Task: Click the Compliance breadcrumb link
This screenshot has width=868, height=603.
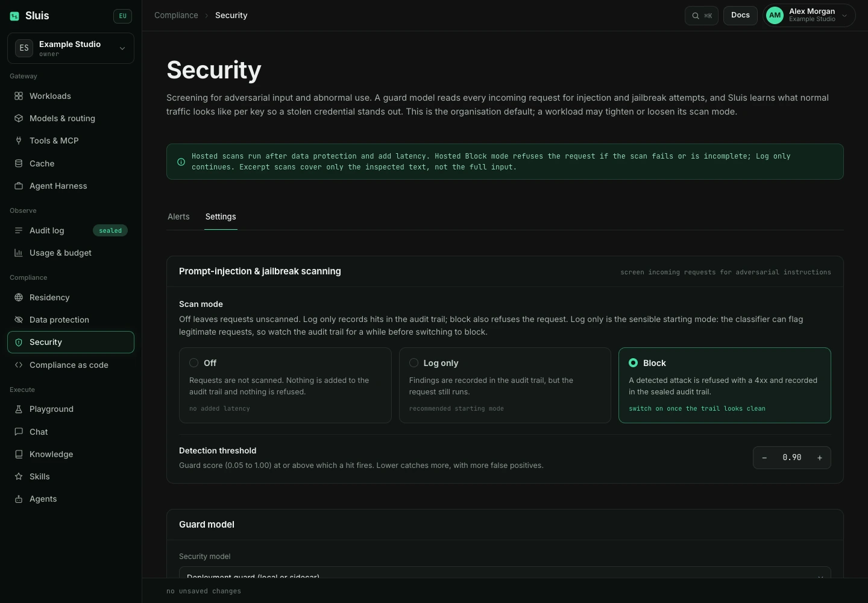Action: [x=176, y=15]
